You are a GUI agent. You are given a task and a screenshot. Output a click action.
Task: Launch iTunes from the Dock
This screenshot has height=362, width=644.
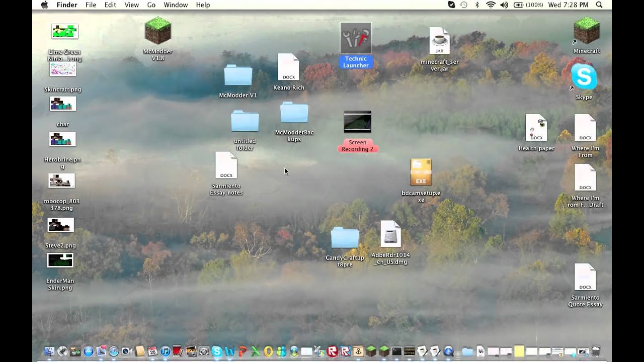point(166,351)
